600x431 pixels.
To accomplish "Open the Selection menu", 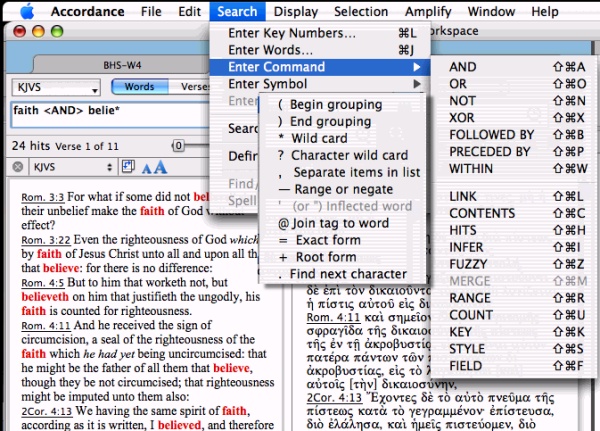I will (361, 11).
